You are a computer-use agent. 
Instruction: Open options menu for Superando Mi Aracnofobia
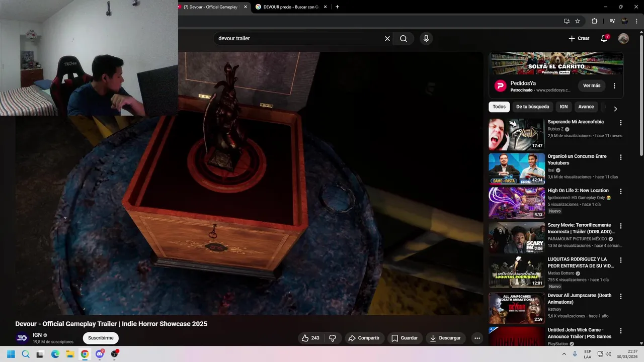click(x=620, y=123)
